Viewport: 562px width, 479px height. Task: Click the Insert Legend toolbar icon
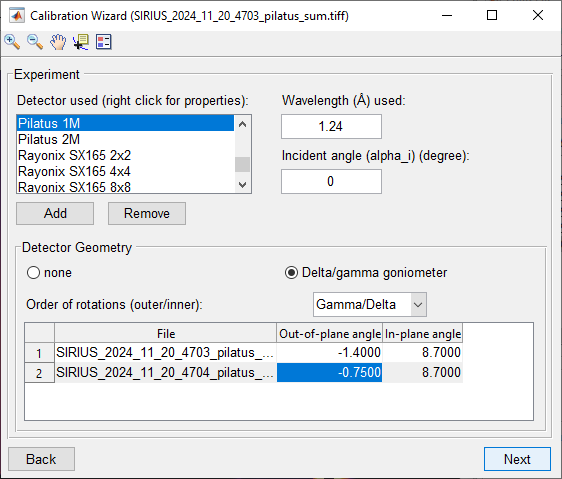pos(104,42)
